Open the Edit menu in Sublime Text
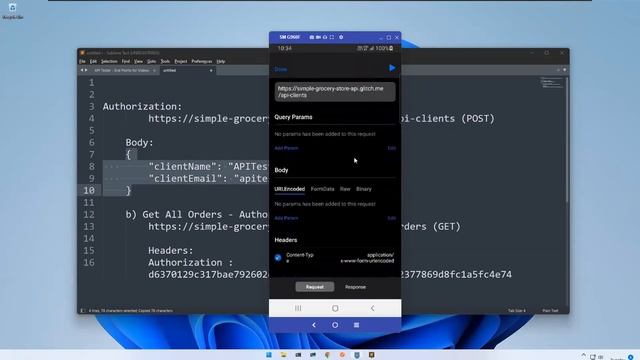This screenshot has height=360, width=640. (93, 61)
